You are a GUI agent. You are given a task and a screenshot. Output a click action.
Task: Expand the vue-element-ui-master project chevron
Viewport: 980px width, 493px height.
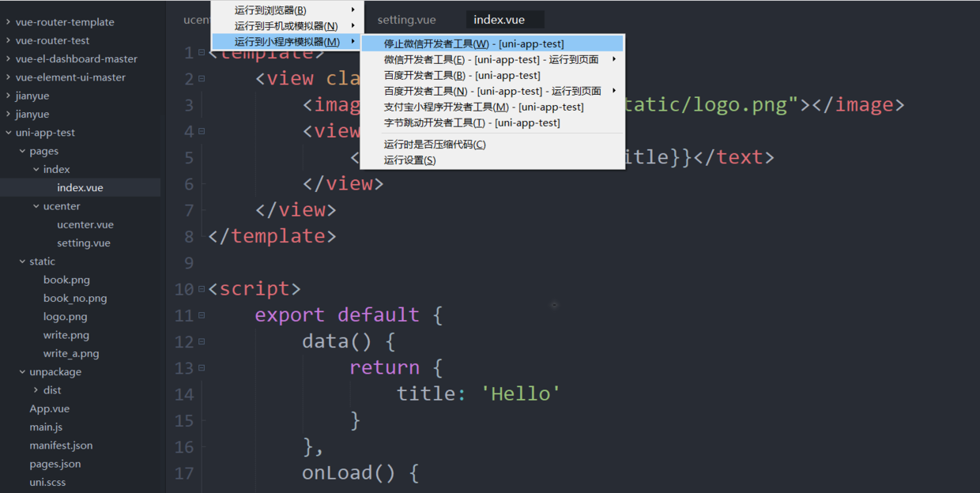point(8,77)
